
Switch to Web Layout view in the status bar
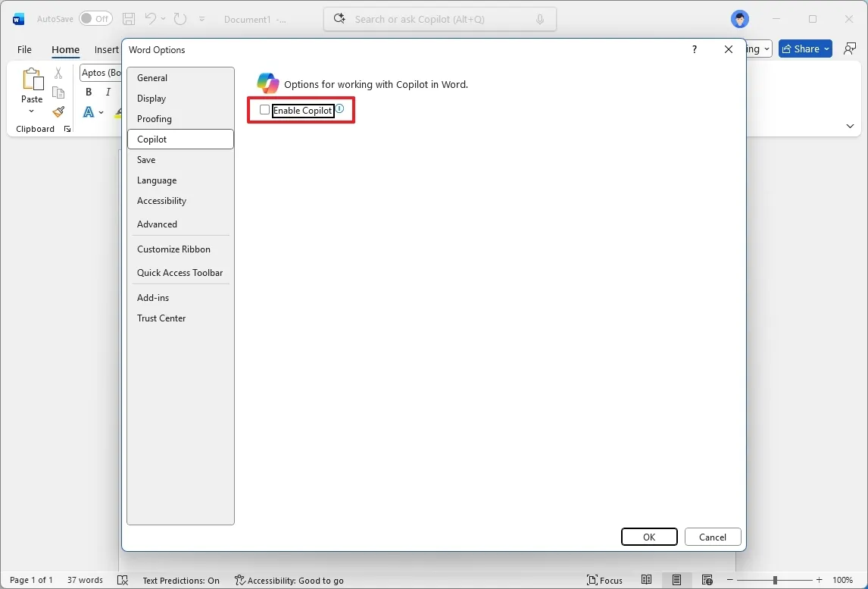coord(707,580)
